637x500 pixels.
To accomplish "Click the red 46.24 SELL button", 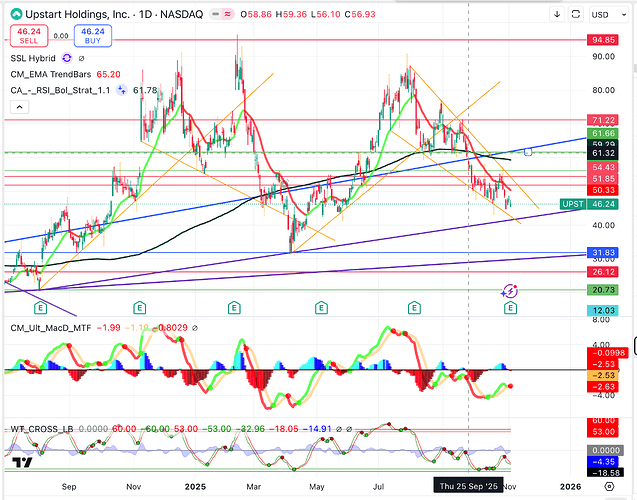I will click(x=29, y=36).
